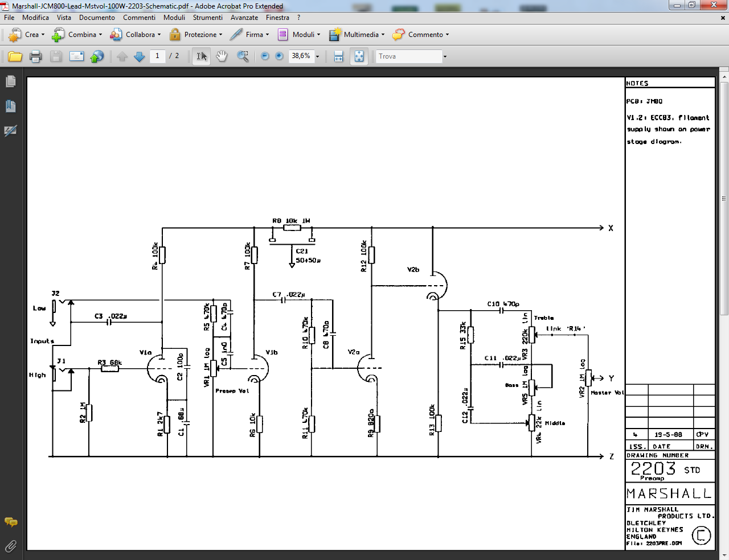Open the Combina dropdown
This screenshot has height=560, width=729.
[77, 35]
